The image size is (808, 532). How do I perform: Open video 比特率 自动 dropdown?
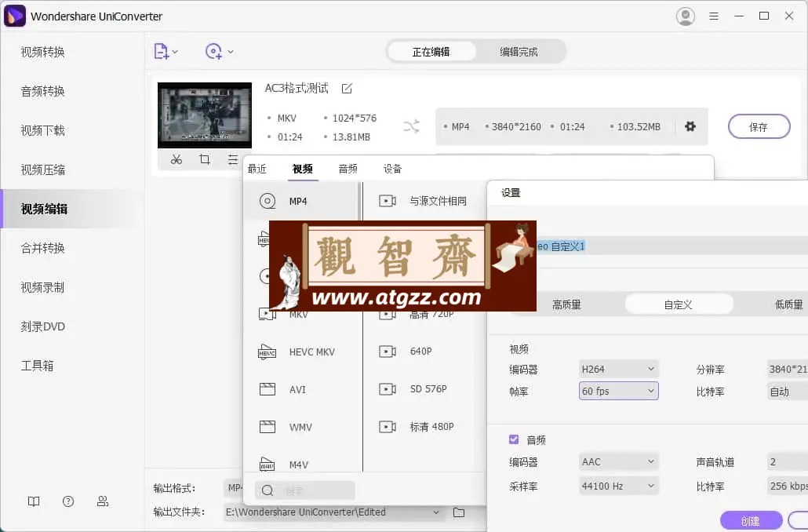click(x=787, y=392)
